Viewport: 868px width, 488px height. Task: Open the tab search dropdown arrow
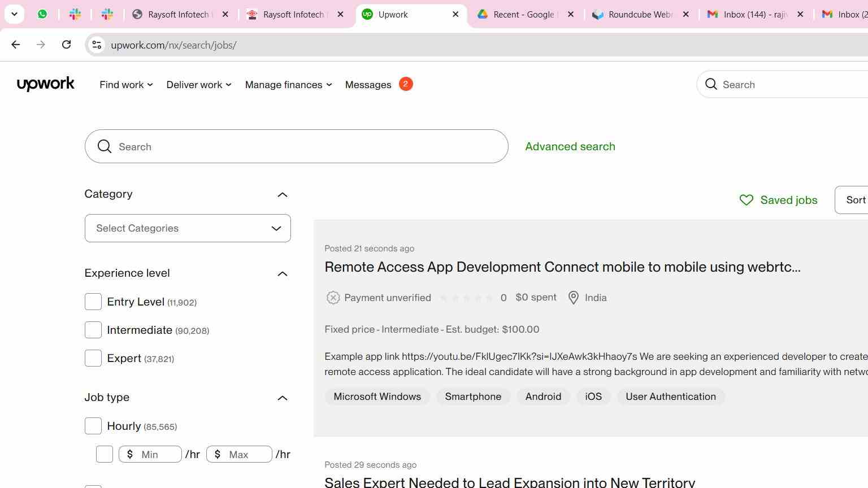[x=14, y=14]
